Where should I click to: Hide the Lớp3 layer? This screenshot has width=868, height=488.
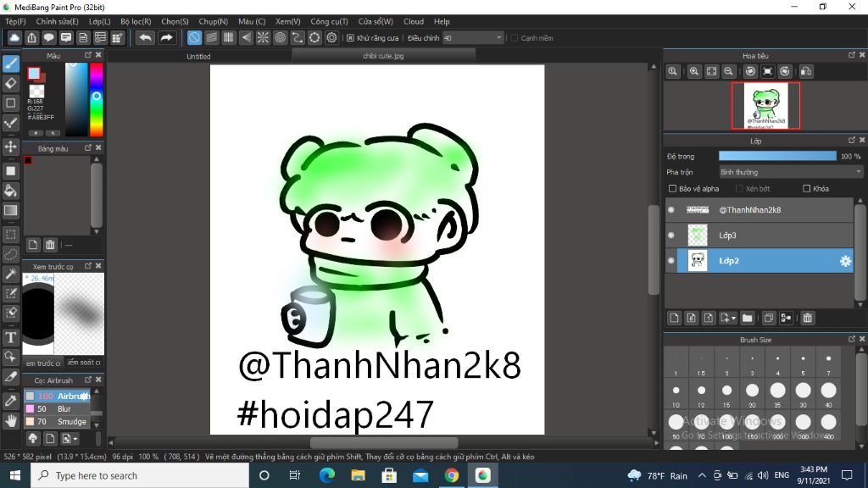coord(671,236)
